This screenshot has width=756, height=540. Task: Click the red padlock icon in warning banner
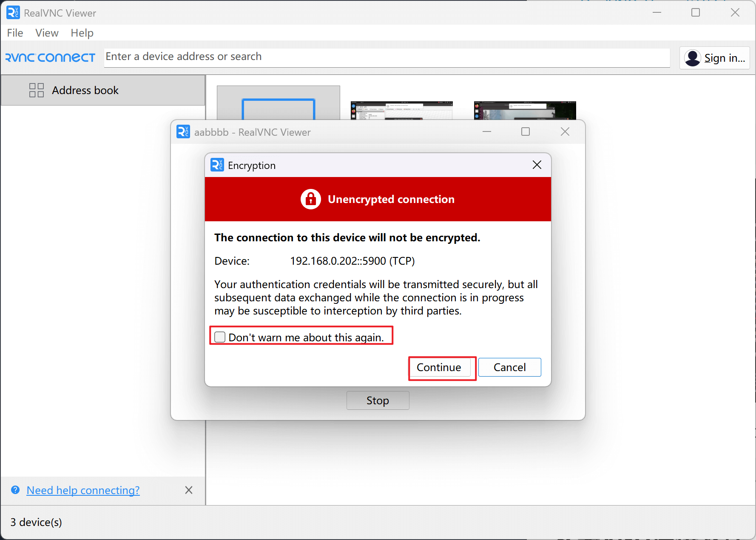pos(311,199)
